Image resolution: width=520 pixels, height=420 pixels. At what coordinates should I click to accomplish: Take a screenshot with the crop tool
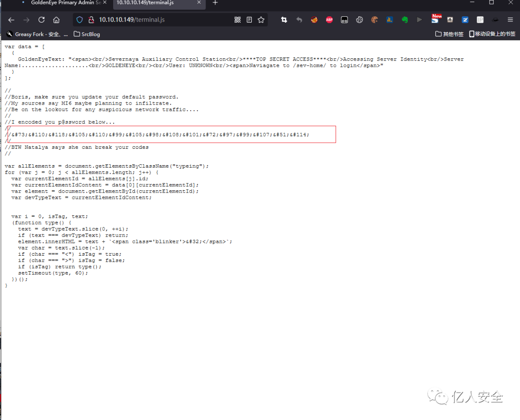[x=284, y=20]
